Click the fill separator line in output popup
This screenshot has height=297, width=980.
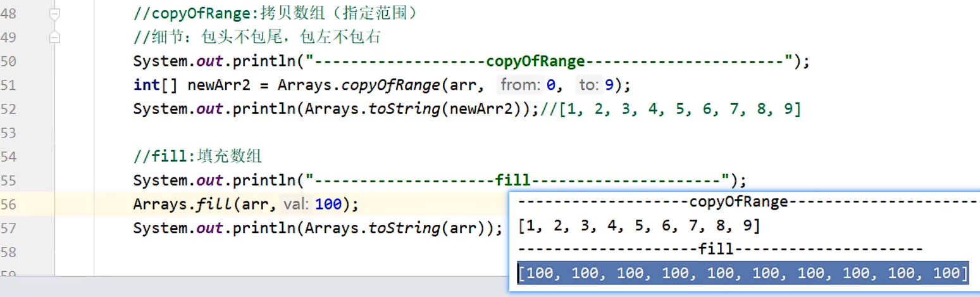(720, 250)
